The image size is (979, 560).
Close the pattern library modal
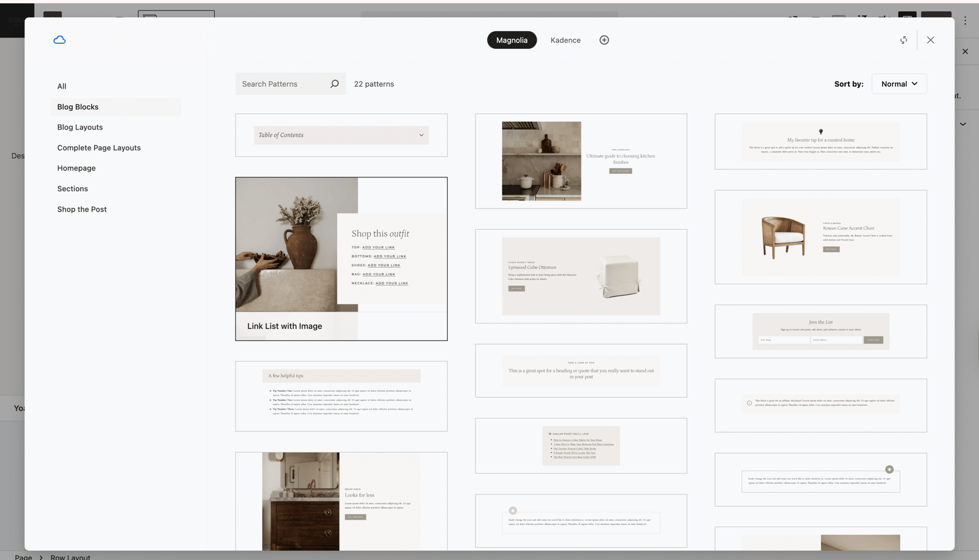(930, 40)
